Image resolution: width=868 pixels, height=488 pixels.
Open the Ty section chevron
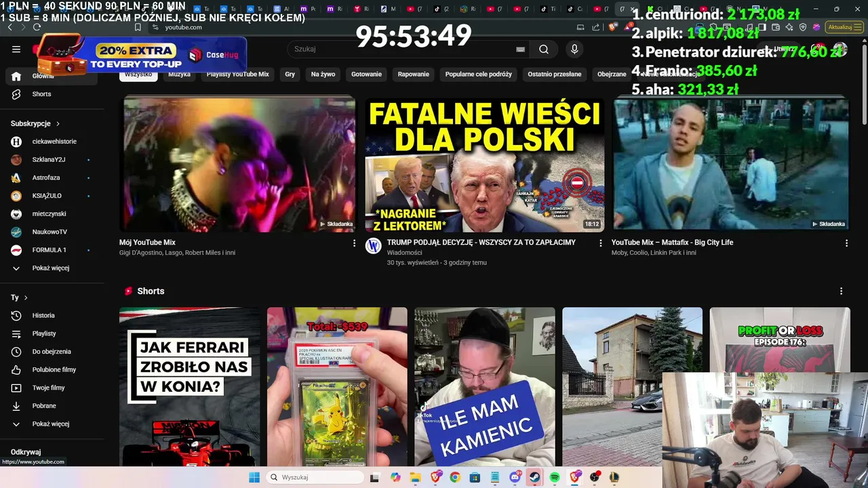point(26,298)
